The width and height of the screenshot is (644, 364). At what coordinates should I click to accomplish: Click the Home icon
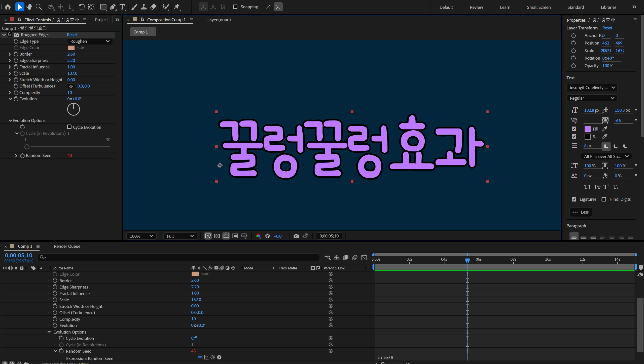8,7
